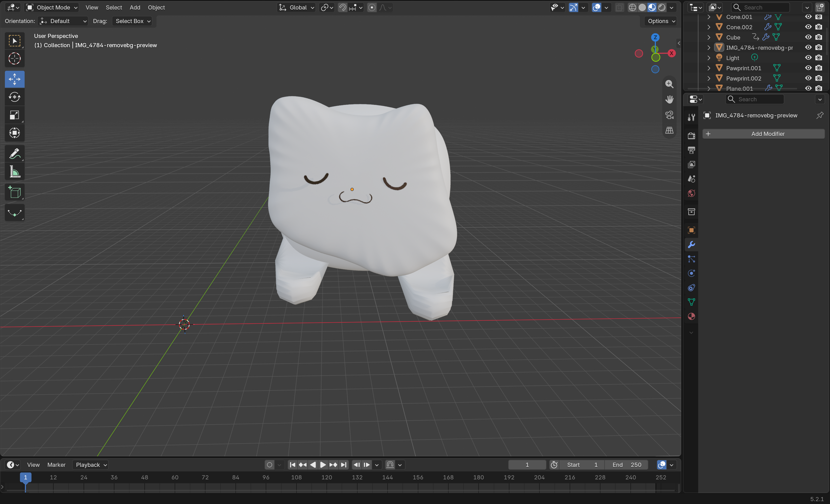Screen dimensions: 830x504
Task: Open the Object Mode dropdown
Action: 52,7
